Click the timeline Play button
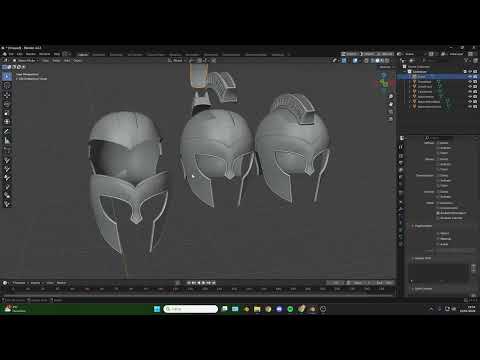Viewport: 480px width, 360px height. [x=204, y=283]
